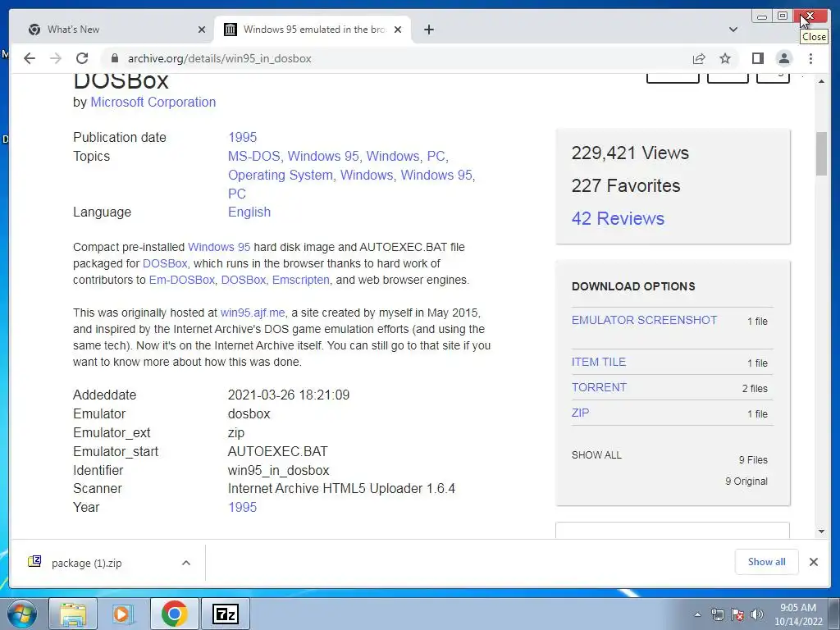Open the 7-Zip taskbar icon
This screenshot has height=630, width=840.
pos(226,614)
